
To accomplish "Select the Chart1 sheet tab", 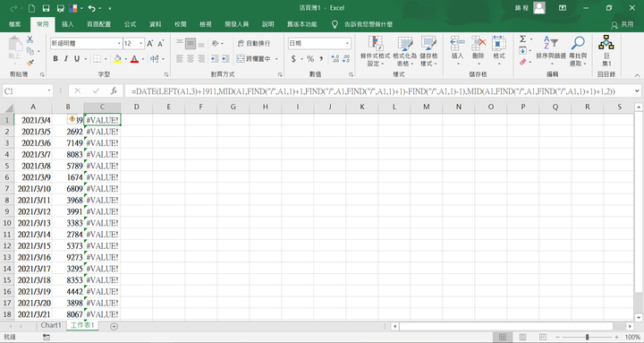I will point(51,325).
